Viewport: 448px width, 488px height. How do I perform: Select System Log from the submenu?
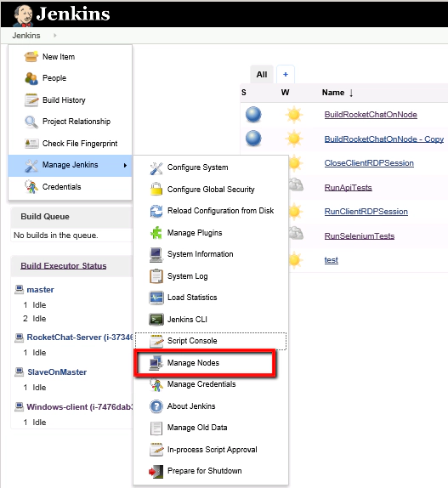(188, 276)
